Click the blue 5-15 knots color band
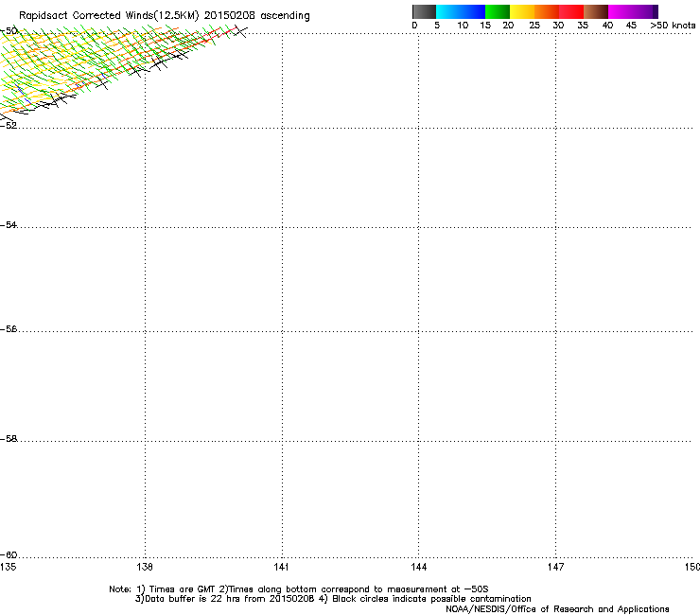 click(461, 11)
